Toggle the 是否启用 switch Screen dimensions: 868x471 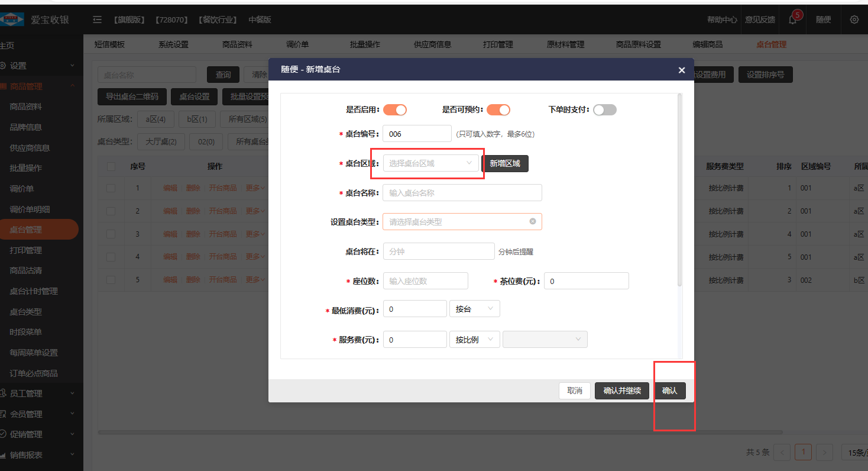tap(395, 109)
